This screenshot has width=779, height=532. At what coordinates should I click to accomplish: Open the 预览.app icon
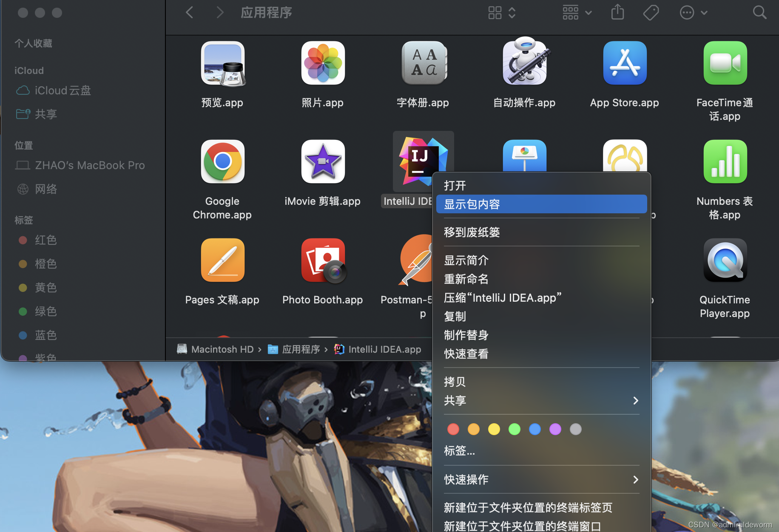222,63
